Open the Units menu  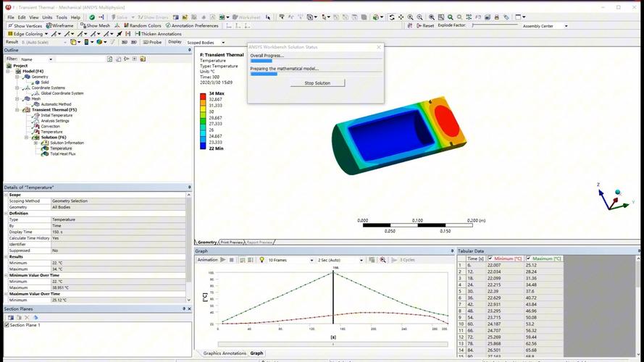[47, 17]
